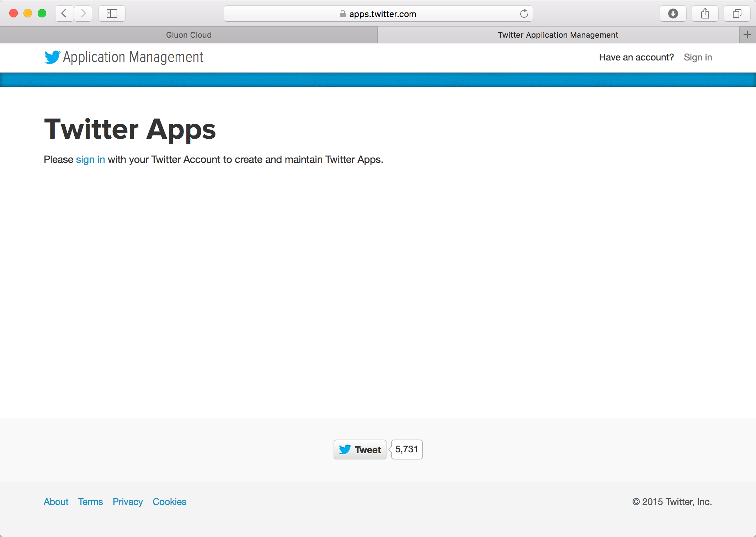Show the Safari sidebar

112,14
